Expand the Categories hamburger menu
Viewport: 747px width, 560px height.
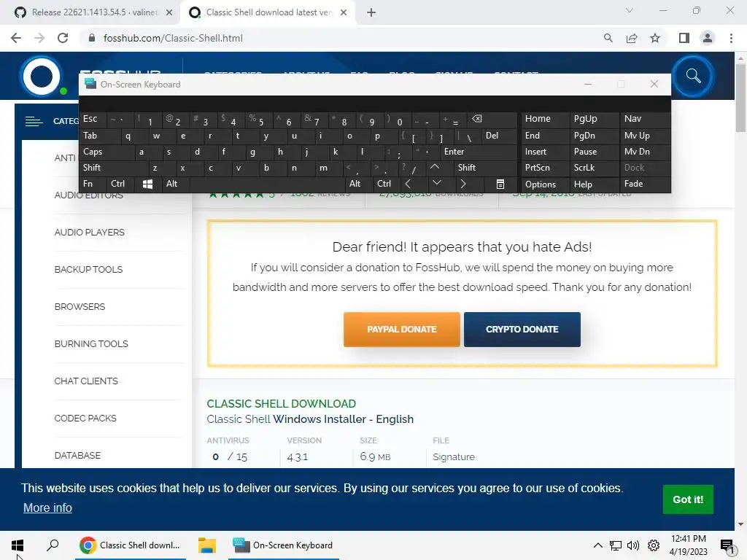(34, 122)
